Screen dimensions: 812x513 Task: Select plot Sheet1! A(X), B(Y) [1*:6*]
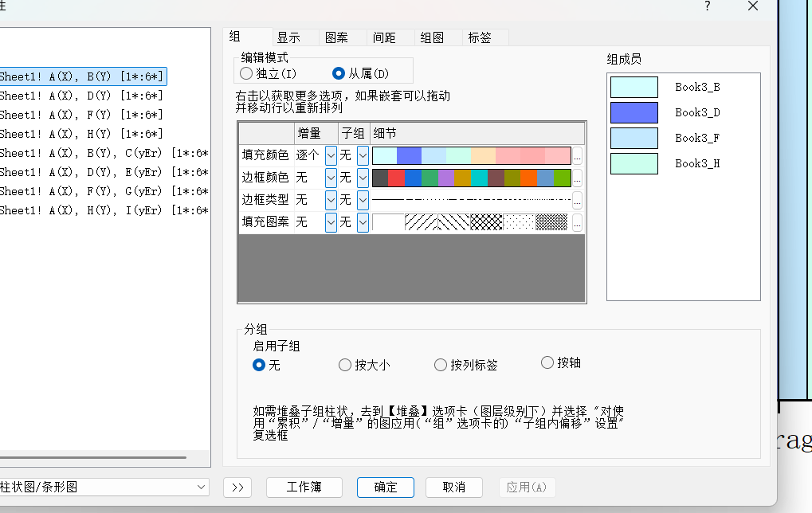click(83, 76)
